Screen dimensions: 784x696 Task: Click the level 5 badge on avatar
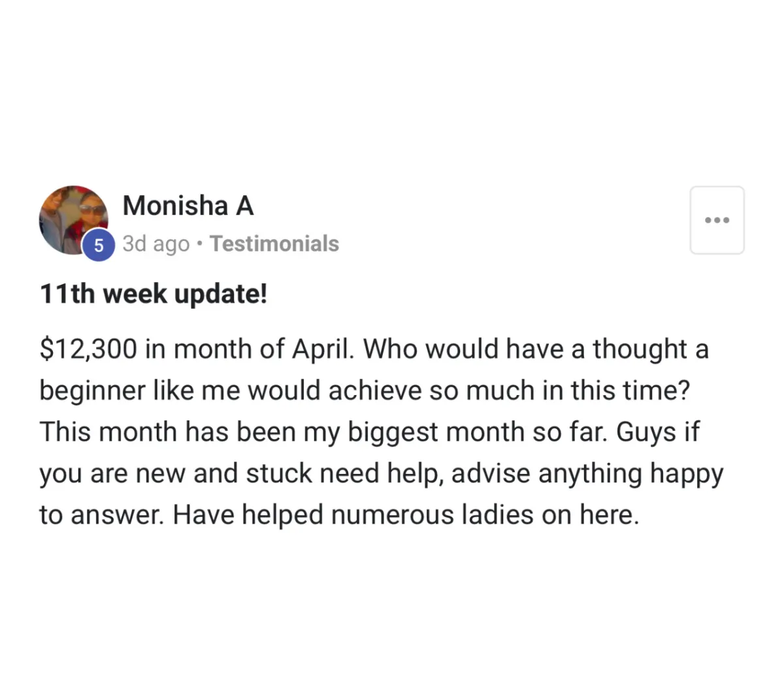pyautogui.click(x=99, y=245)
